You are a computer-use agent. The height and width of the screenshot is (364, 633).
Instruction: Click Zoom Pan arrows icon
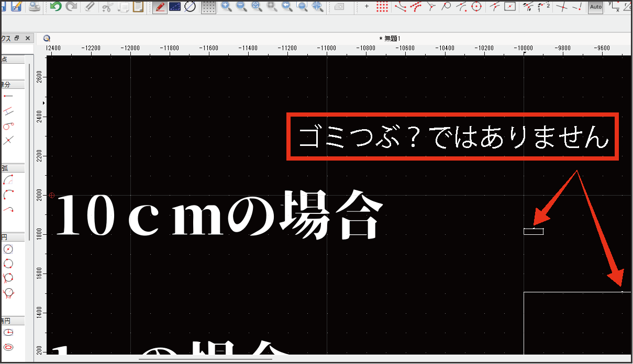[317, 7]
